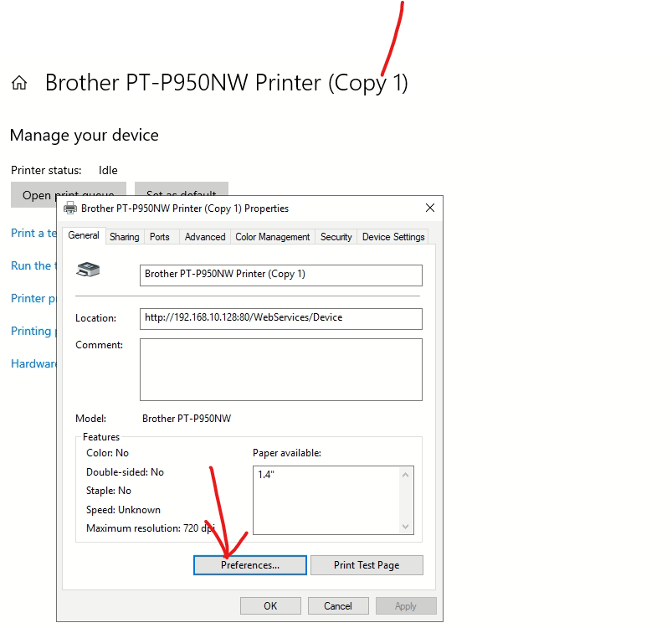Click the Double-sided: No text
The width and height of the screenshot is (672, 628).
125,472
